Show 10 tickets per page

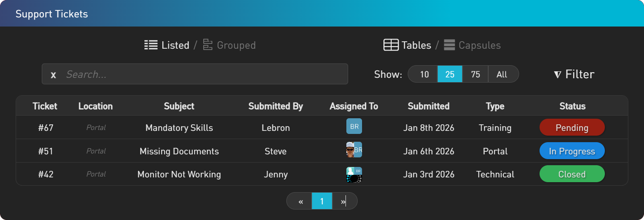click(424, 74)
